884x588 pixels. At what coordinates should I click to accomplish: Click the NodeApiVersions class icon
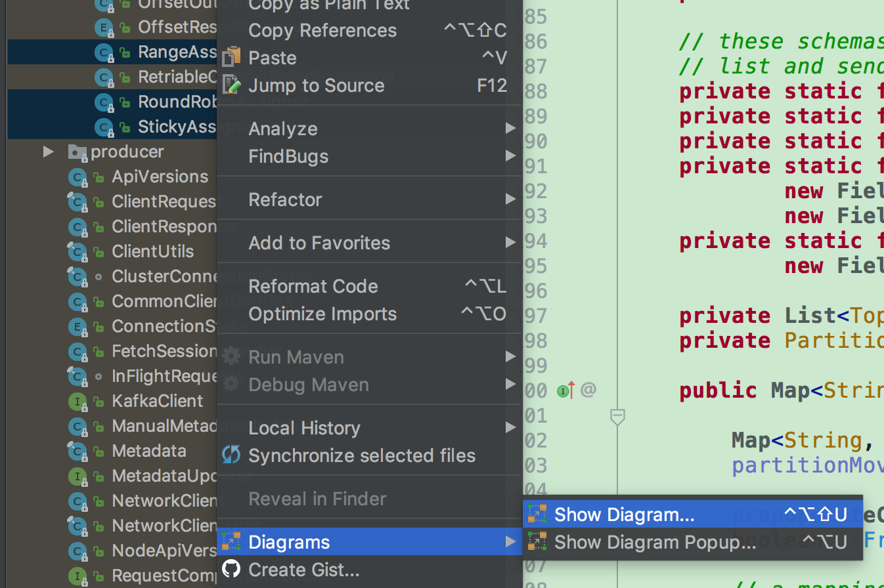[x=77, y=551]
